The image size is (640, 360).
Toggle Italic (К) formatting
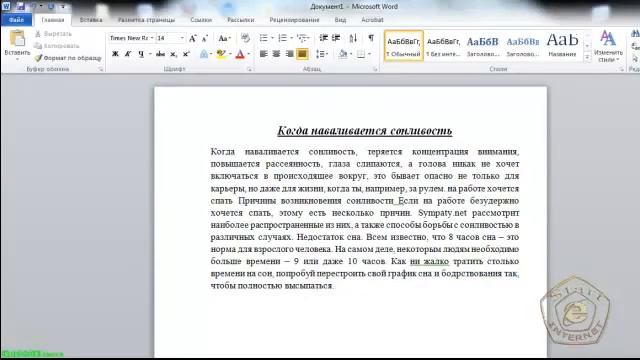128,54
